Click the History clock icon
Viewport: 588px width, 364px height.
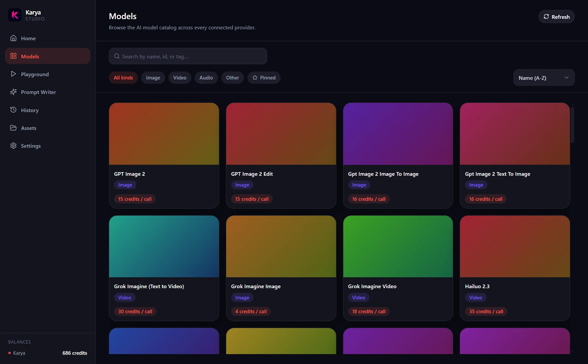[13, 110]
